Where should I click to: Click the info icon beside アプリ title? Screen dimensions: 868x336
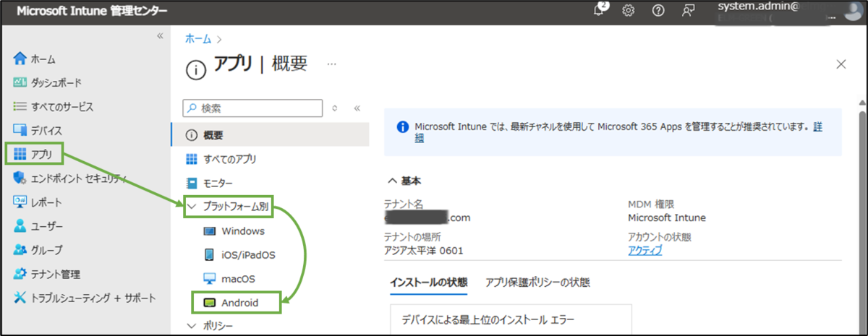tap(196, 69)
